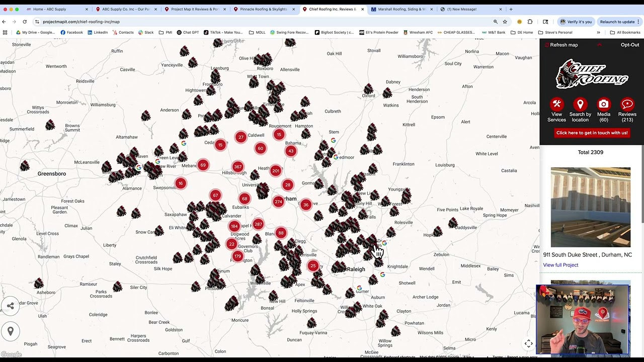The image size is (644, 362).
Task: Click the share icon on the map
Action: click(x=11, y=306)
